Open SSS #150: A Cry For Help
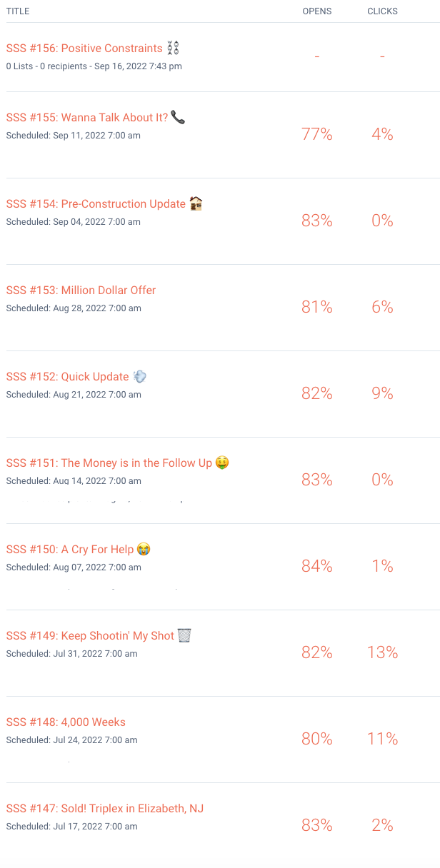This screenshot has width=440, height=868. pos(70,550)
